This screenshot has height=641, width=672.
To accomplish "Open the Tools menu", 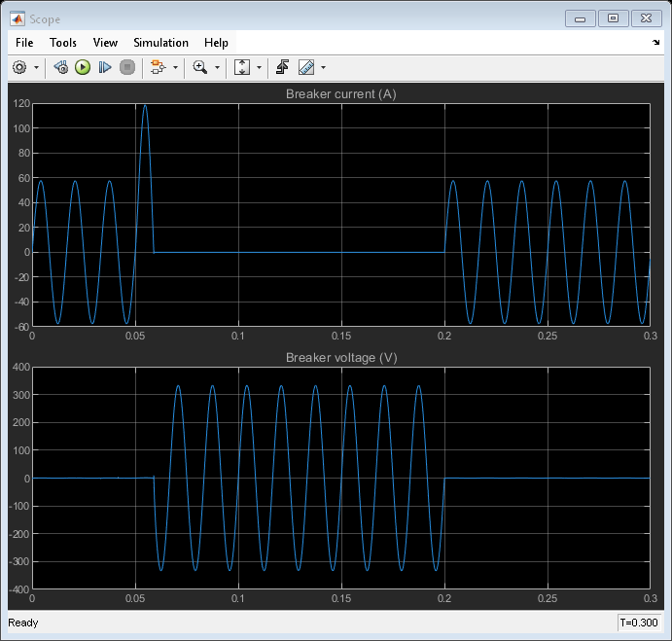I will [x=63, y=43].
